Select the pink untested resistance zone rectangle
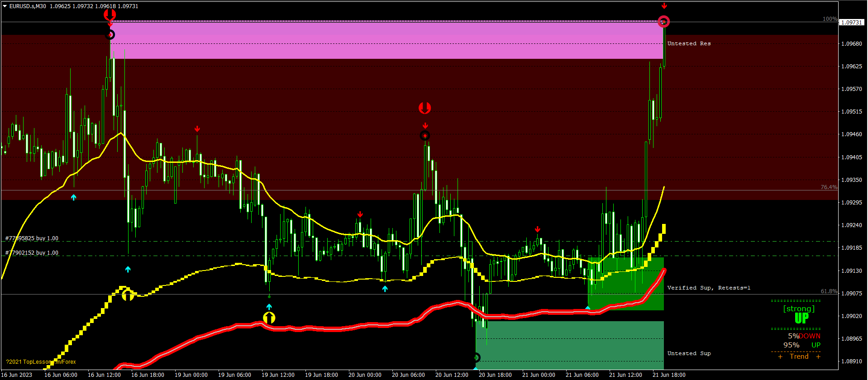Image resolution: width=868 pixels, height=380 pixels. click(387, 40)
